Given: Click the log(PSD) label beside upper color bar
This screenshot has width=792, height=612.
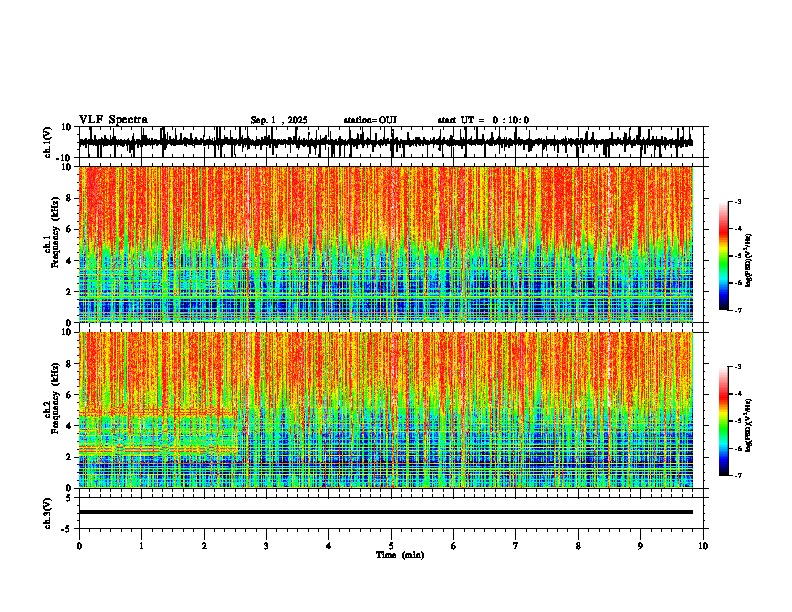Looking at the screenshot, I should click(749, 261).
